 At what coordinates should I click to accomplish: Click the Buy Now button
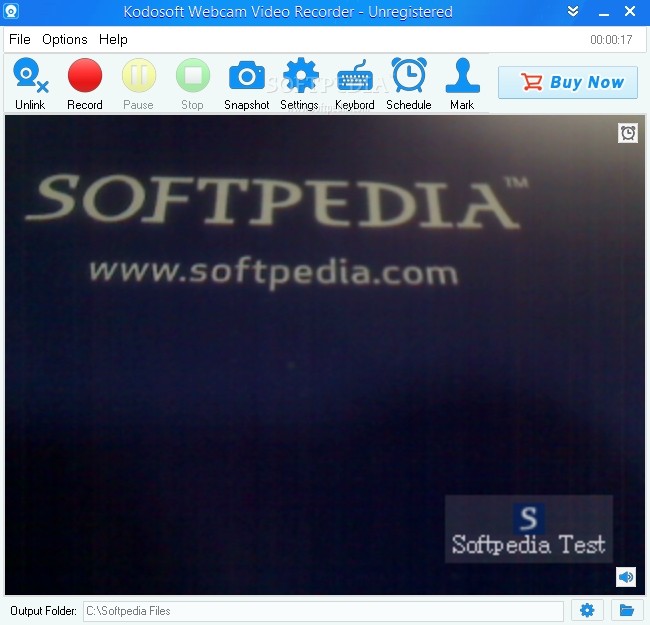click(568, 82)
